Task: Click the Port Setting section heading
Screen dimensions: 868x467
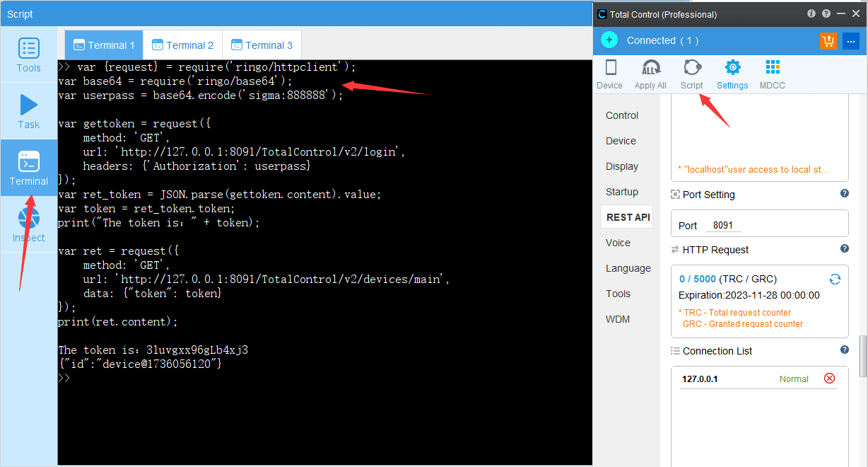Action: pyautogui.click(x=708, y=195)
